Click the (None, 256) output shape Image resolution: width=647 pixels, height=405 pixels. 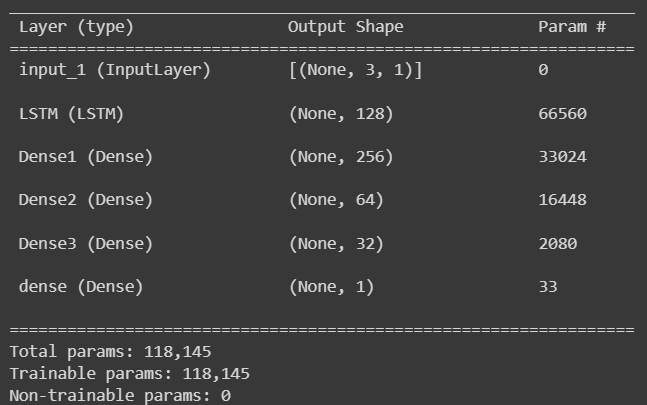pyautogui.click(x=341, y=157)
